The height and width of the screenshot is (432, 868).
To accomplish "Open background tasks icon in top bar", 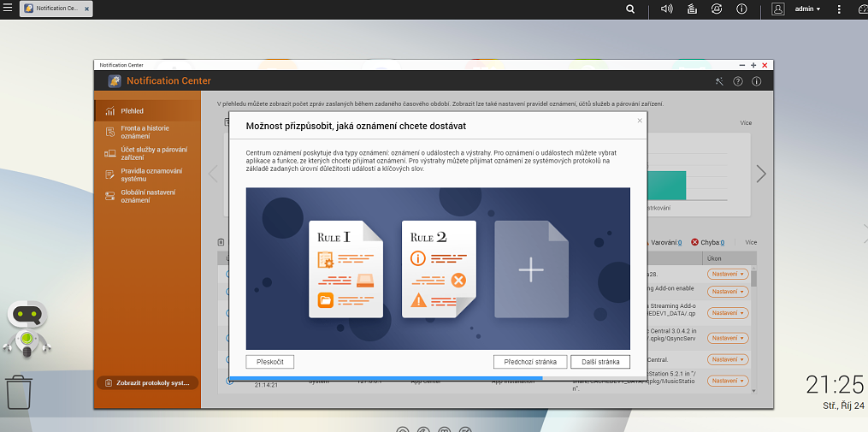I will tap(692, 9).
